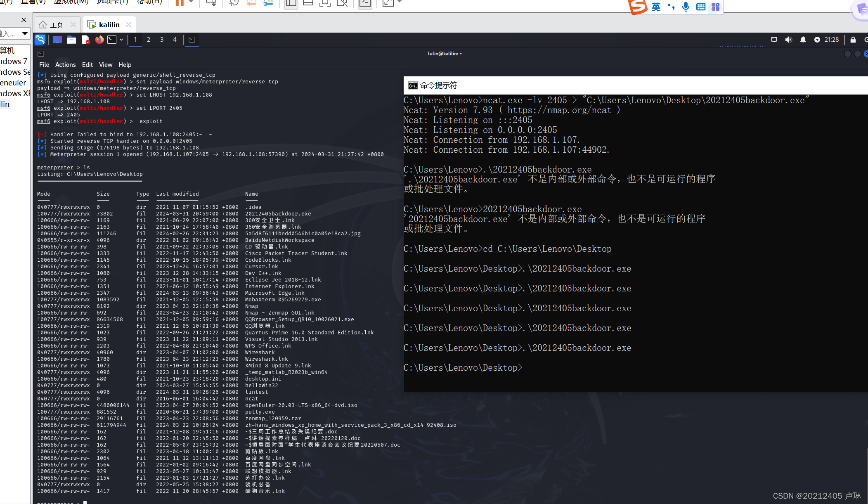This screenshot has height=504, width=868.
Task: Click the lock screen padlock icon
Action: [x=853, y=40]
